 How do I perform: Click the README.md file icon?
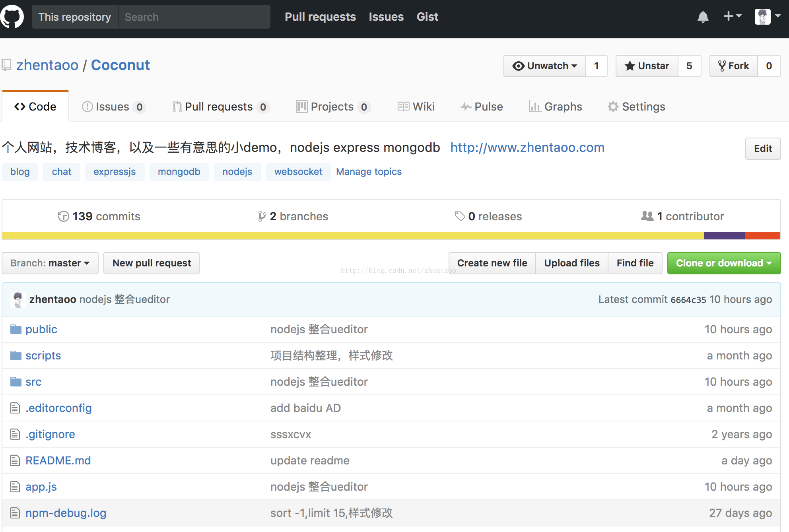pyautogui.click(x=15, y=460)
